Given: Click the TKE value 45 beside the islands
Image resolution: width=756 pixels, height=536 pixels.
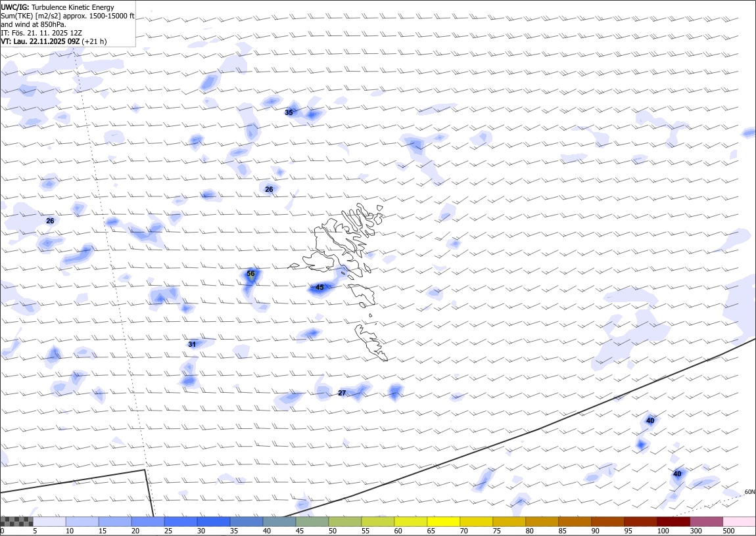Looking at the screenshot, I should coord(319,288).
